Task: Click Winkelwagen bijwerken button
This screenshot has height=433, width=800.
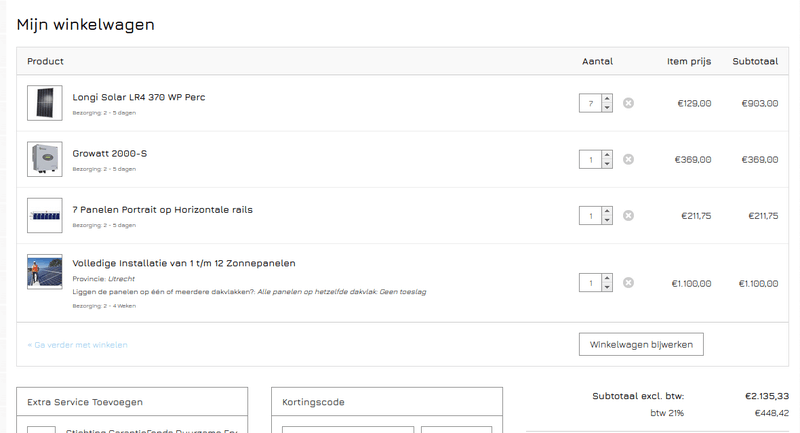Action: [641, 344]
